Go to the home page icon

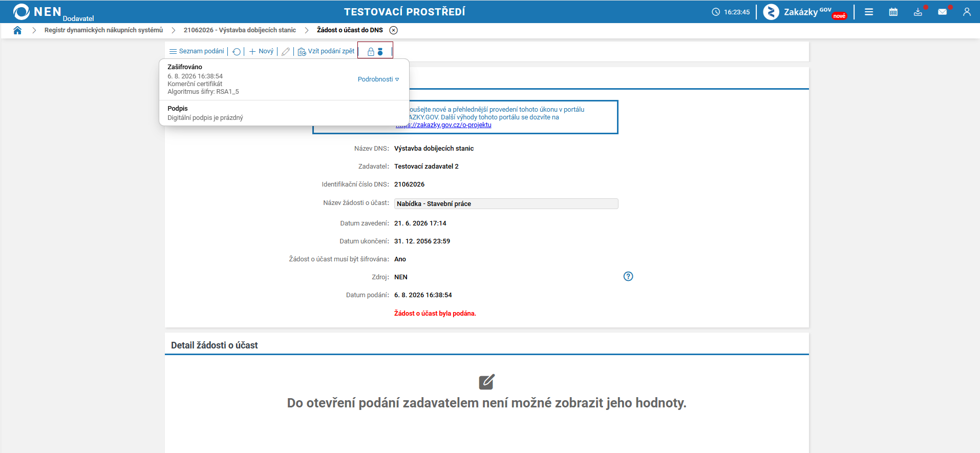17,30
